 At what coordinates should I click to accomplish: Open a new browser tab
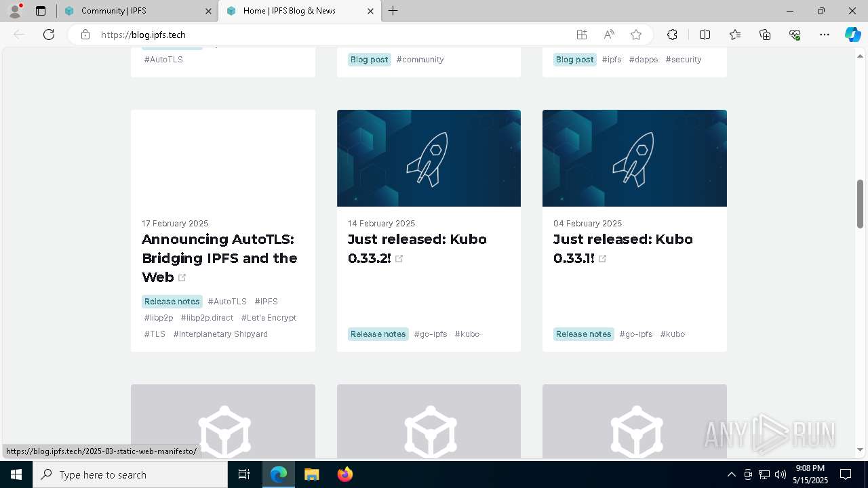[393, 11]
